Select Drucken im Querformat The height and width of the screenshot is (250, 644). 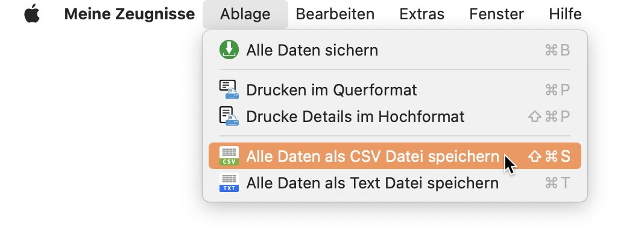395,89
